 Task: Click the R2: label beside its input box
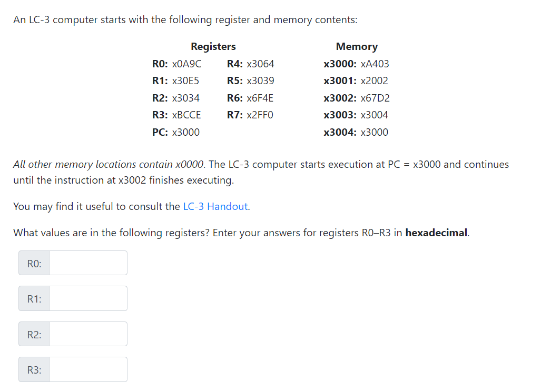click(x=33, y=334)
